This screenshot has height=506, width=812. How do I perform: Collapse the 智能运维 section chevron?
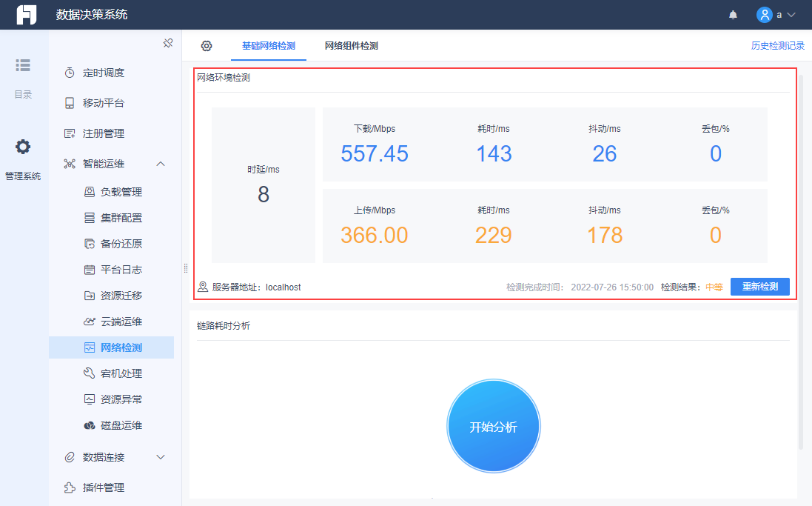pyautogui.click(x=161, y=164)
